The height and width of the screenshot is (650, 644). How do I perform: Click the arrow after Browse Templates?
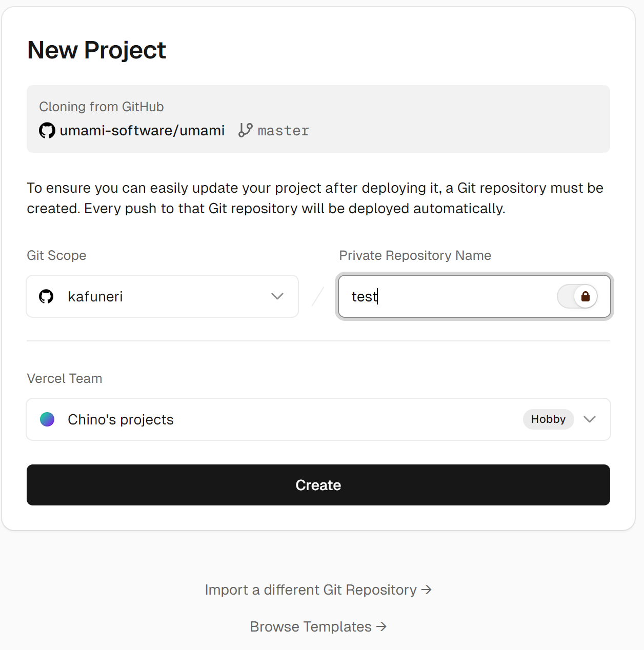tap(381, 626)
